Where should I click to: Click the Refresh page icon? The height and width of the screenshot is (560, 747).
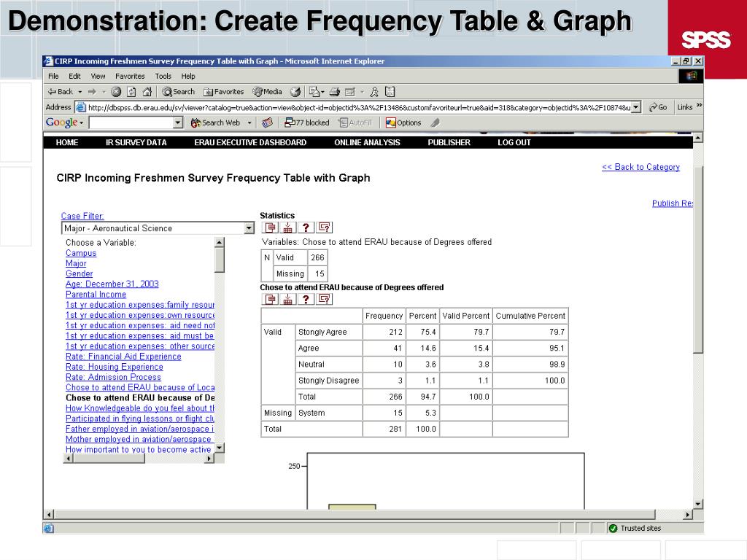(x=131, y=91)
